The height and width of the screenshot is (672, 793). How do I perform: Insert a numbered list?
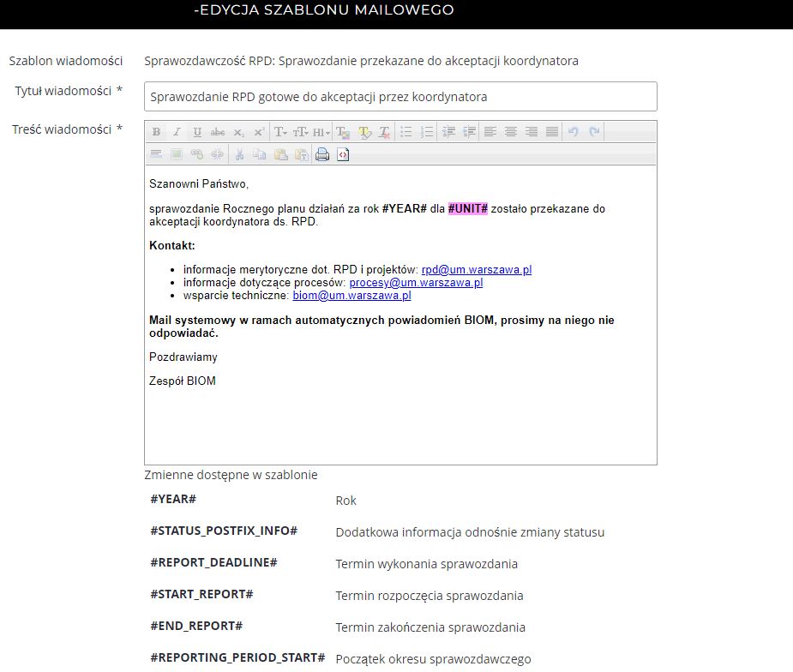(x=427, y=132)
